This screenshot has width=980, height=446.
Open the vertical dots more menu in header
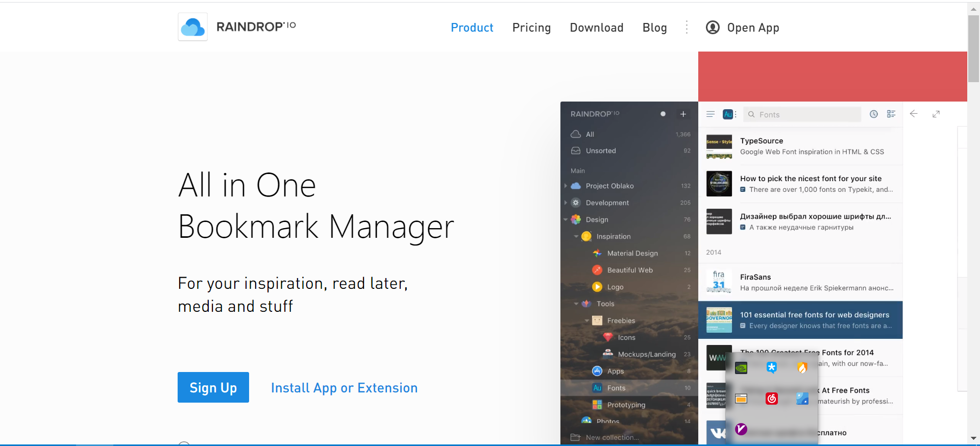coord(687,27)
